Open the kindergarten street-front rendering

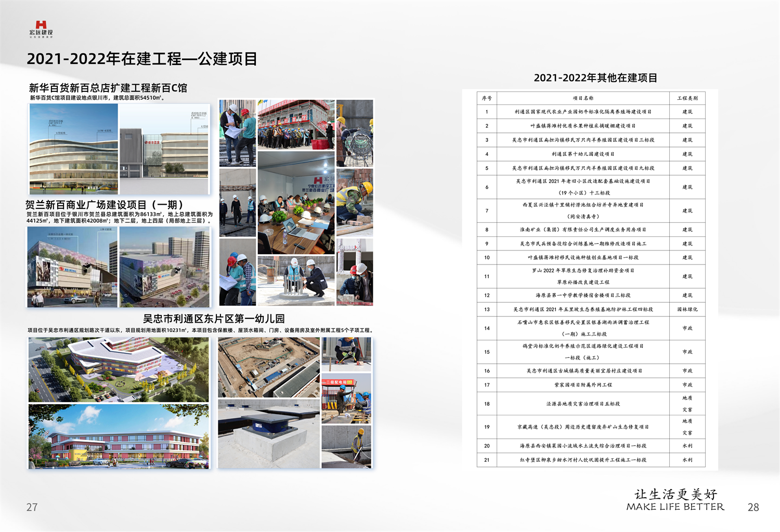coord(119,436)
